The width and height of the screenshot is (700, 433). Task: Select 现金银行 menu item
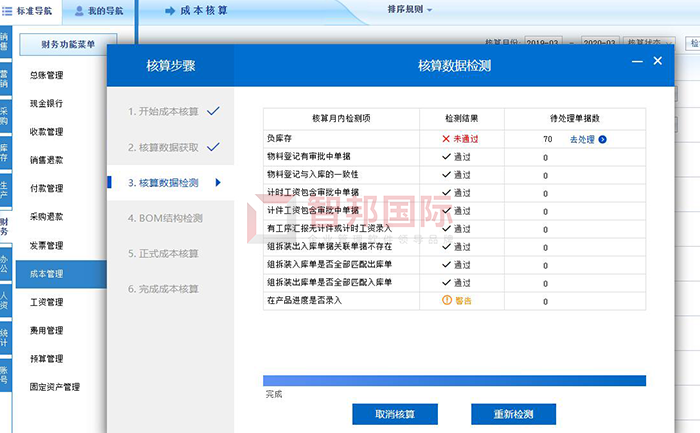click(x=46, y=104)
